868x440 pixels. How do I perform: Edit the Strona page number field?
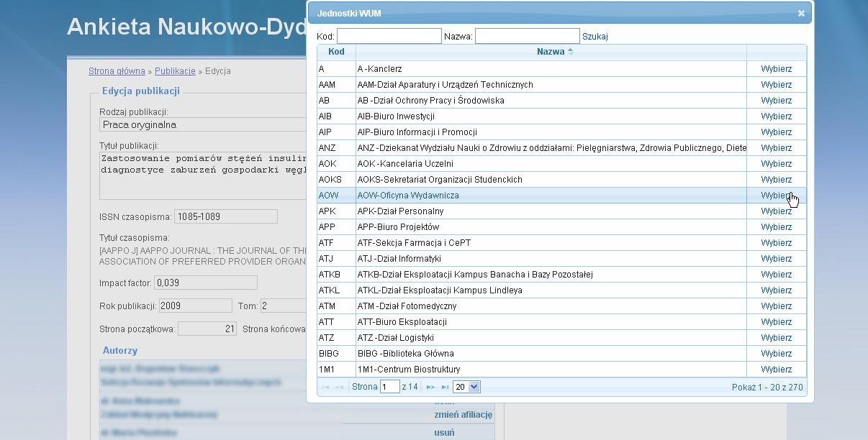389,387
